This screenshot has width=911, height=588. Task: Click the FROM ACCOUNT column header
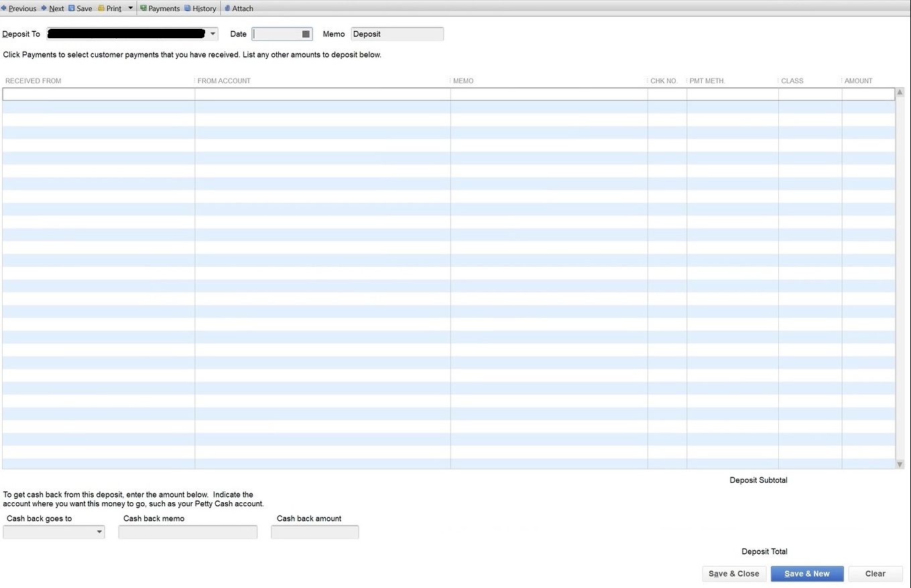[x=224, y=81]
